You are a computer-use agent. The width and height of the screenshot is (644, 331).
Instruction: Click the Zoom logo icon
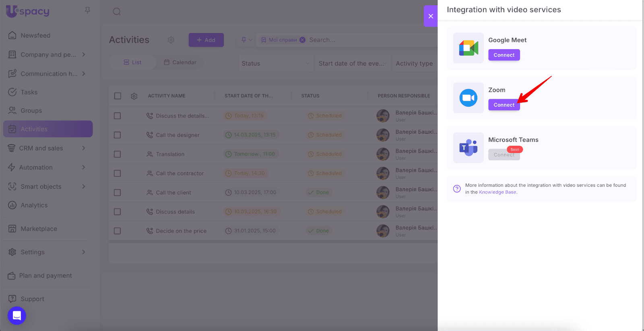point(469,98)
